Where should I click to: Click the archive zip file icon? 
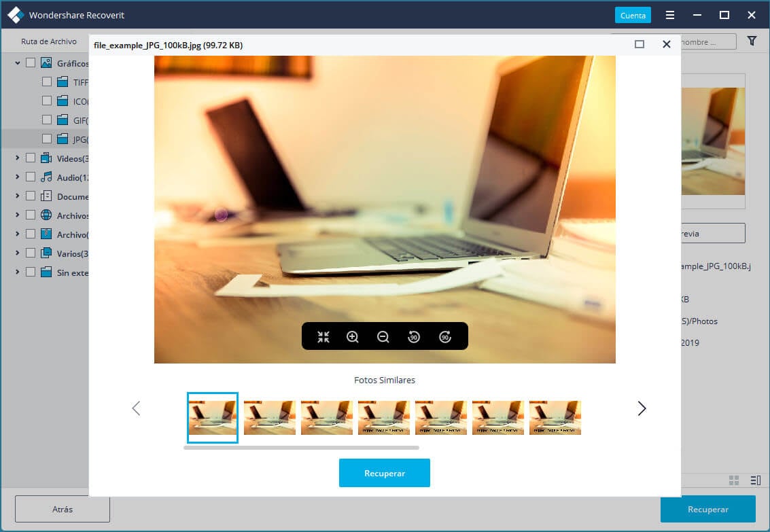point(46,234)
